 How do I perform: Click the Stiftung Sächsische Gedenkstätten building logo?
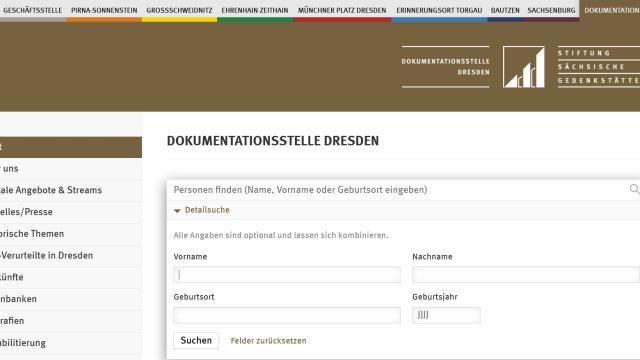pyautogui.click(x=524, y=67)
